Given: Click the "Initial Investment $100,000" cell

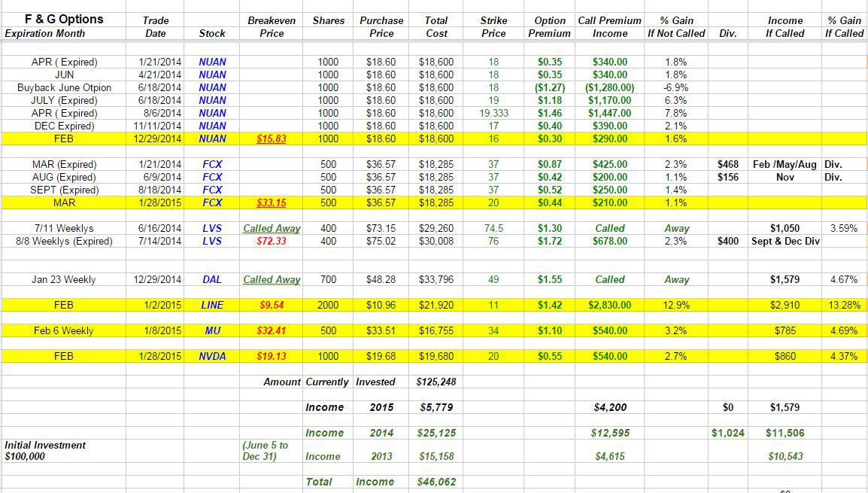Looking at the screenshot, I should point(45,451).
